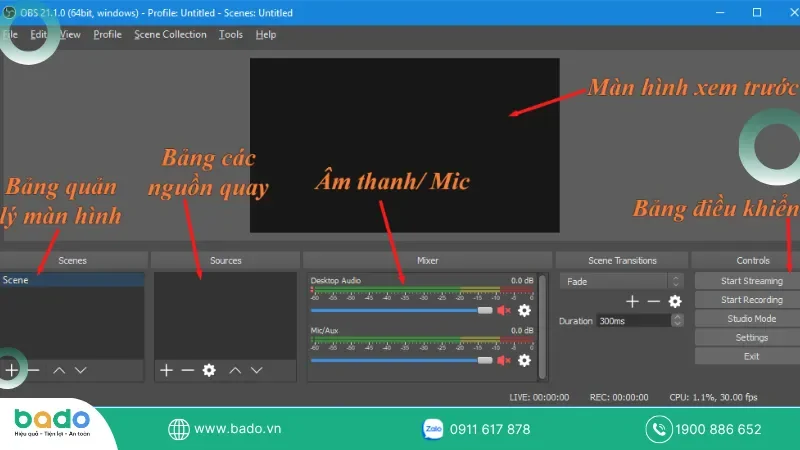Open the Tools menu

point(231,35)
